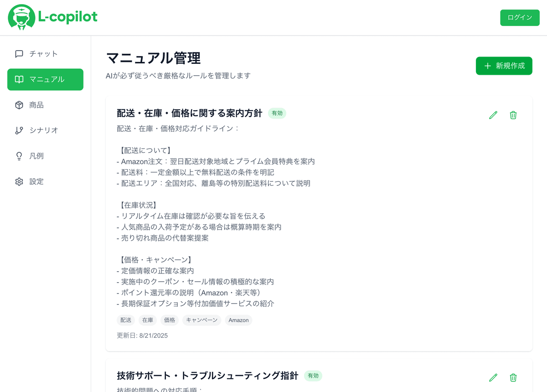
Task: Click the 商品 package icon
Action: 18,105
